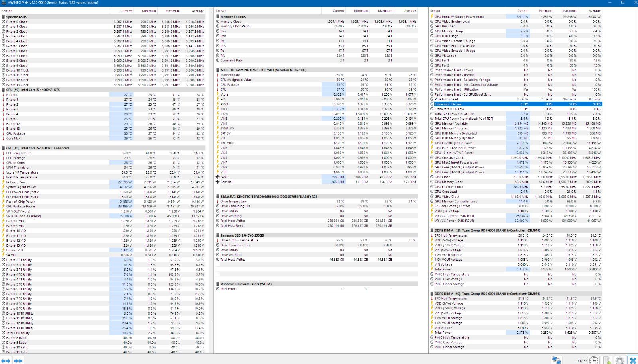Select the Memory Clock Ratio row
638x364 pixels.
click(x=317, y=26)
